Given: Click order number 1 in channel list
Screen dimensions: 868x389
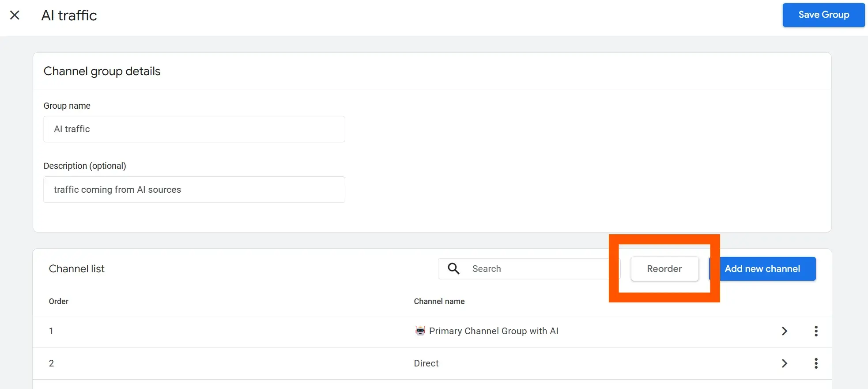Looking at the screenshot, I should [x=51, y=331].
